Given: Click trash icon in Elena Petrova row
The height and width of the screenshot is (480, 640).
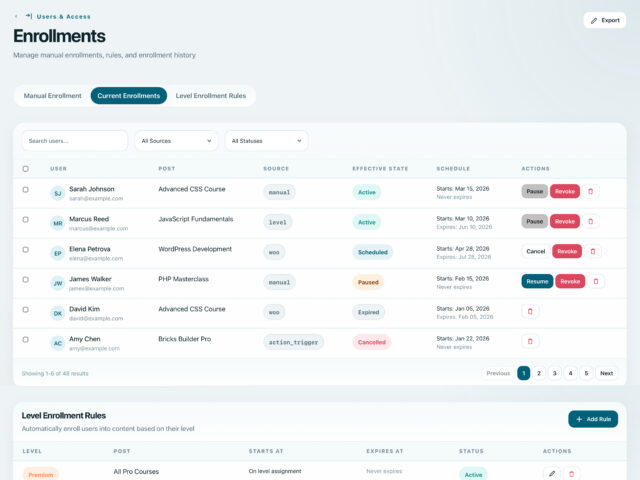Looking at the screenshot, I should 593,251.
